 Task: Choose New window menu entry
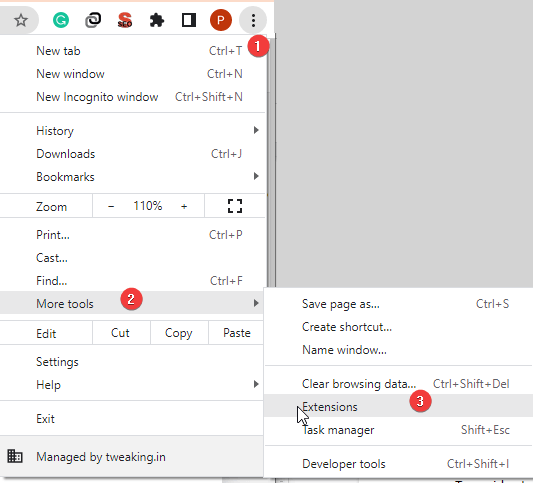[x=132, y=74]
